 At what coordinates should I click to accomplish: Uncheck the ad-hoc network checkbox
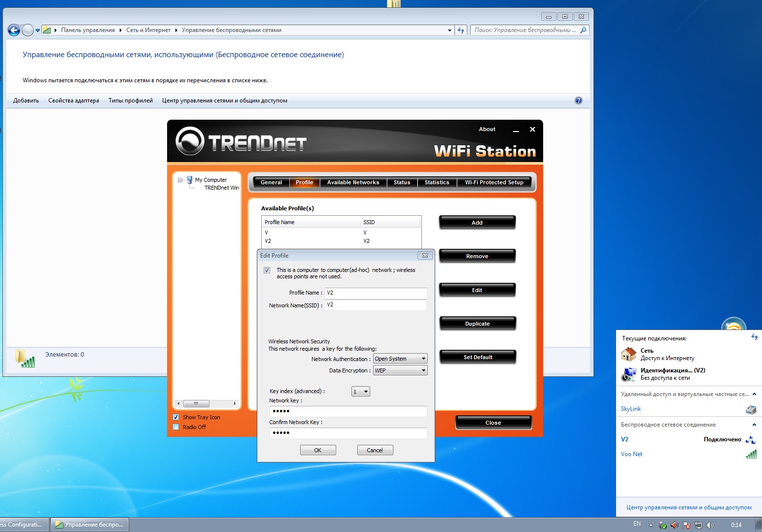click(267, 270)
